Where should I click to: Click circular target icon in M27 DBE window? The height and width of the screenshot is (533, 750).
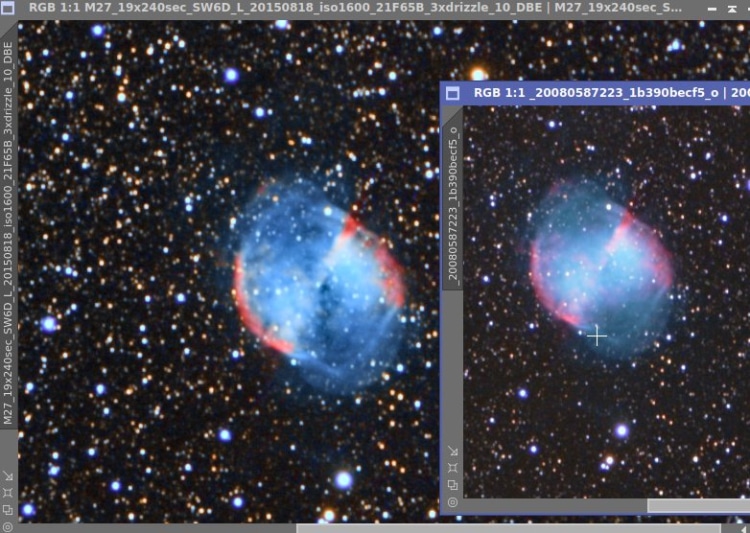(8, 527)
